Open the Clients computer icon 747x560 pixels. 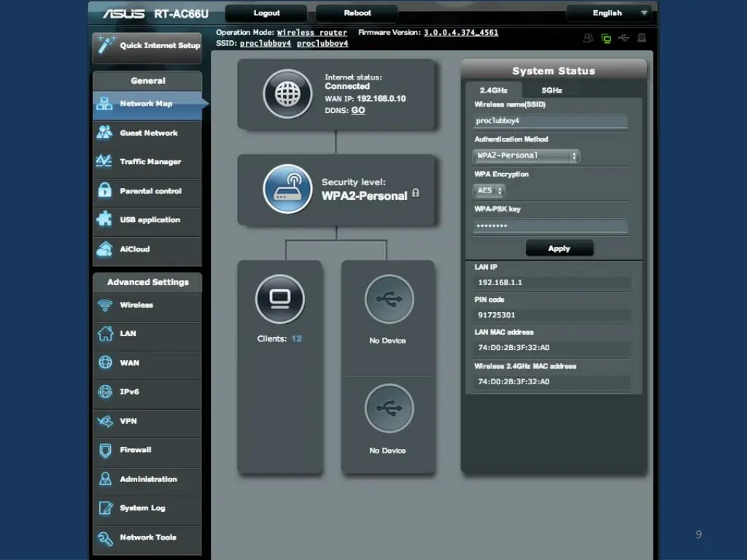point(279,299)
